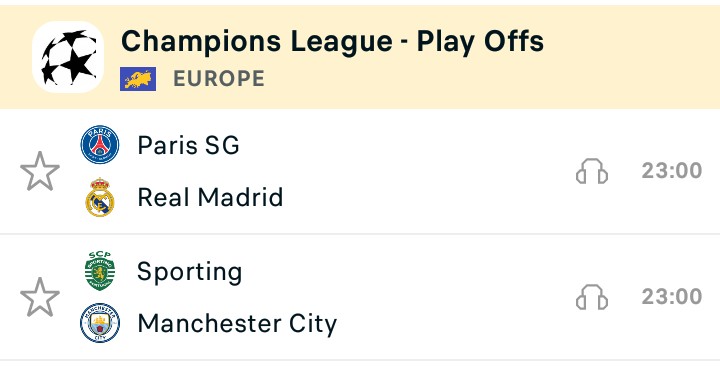Open audio commentary for Sporting match
The width and height of the screenshot is (720, 369).
(592, 297)
